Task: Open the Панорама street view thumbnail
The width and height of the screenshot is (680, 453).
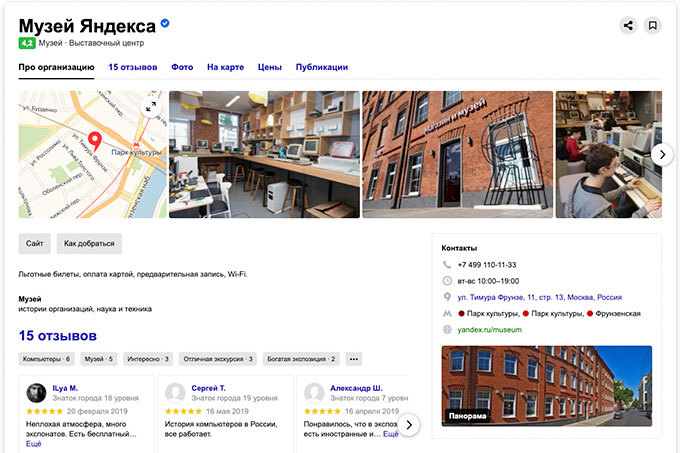Action: [546, 386]
